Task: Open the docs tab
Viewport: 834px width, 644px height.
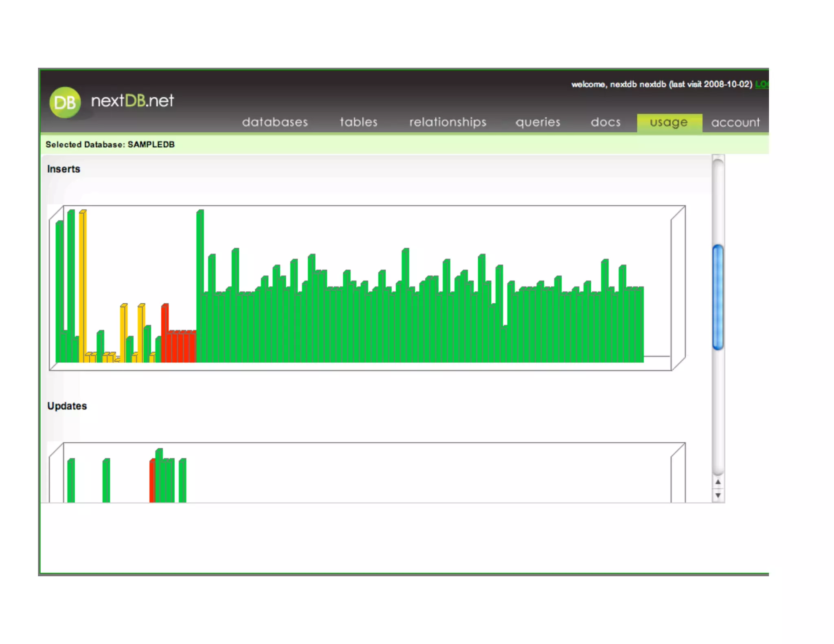Action: (x=606, y=122)
